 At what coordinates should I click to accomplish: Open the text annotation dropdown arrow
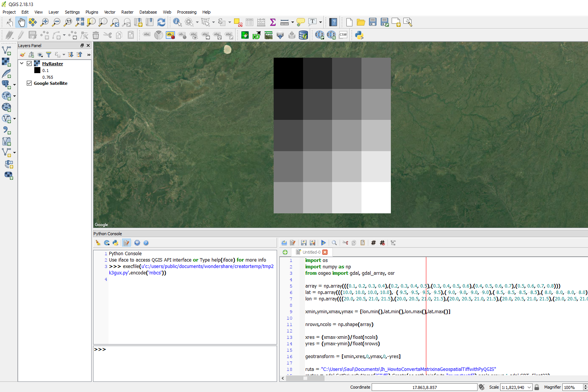[320, 22]
